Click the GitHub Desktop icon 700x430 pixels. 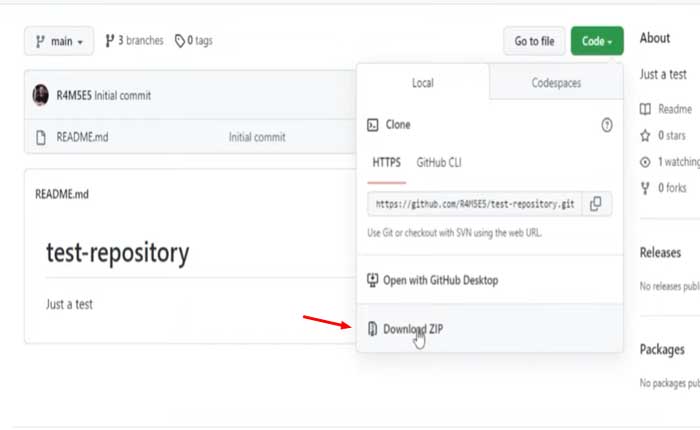click(x=372, y=280)
